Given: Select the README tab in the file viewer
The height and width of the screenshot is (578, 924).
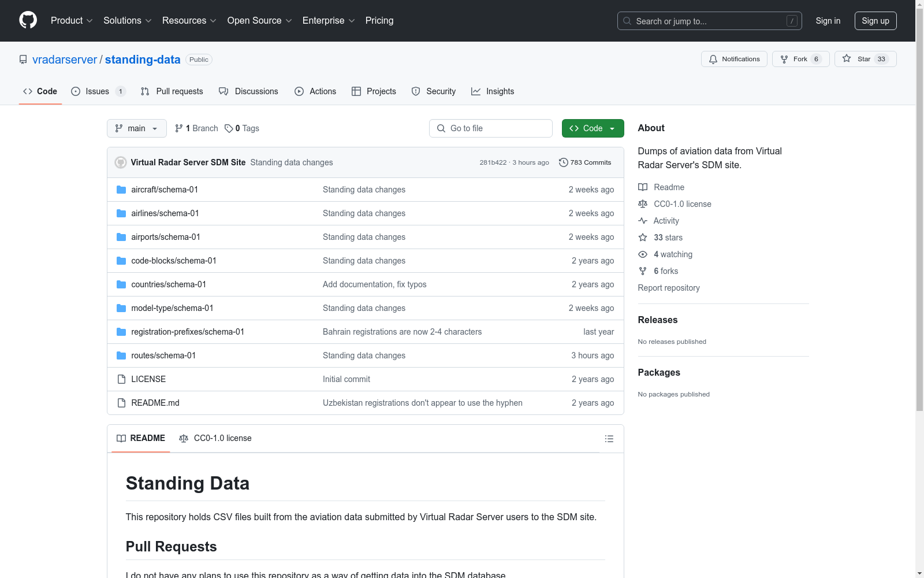Looking at the screenshot, I should tap(141, 438).
